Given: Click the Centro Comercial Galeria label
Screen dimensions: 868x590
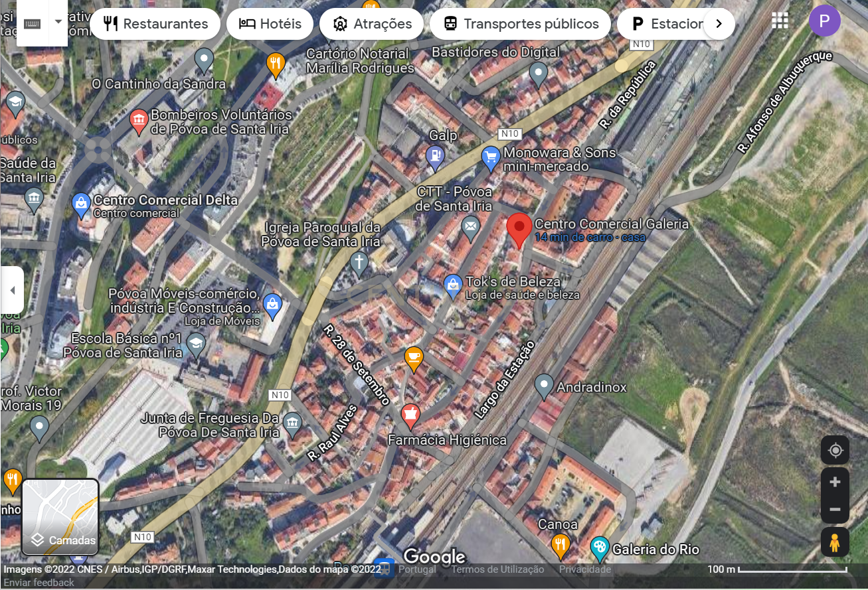Looking at the screenshot, I should click(612, 224).
